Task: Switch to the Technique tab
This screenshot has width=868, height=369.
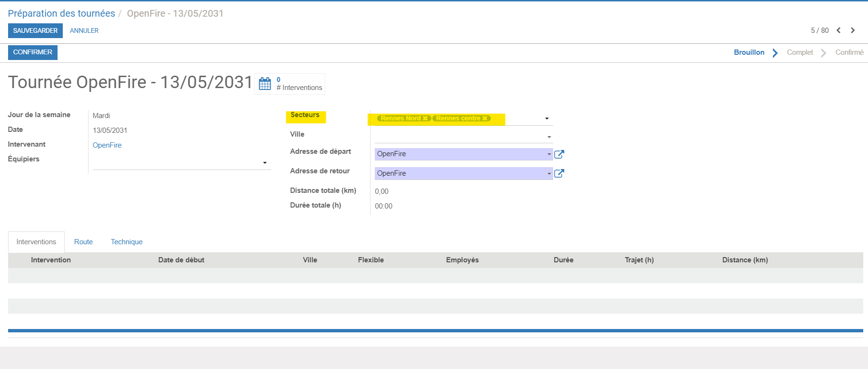Action: tap(127, 242)
